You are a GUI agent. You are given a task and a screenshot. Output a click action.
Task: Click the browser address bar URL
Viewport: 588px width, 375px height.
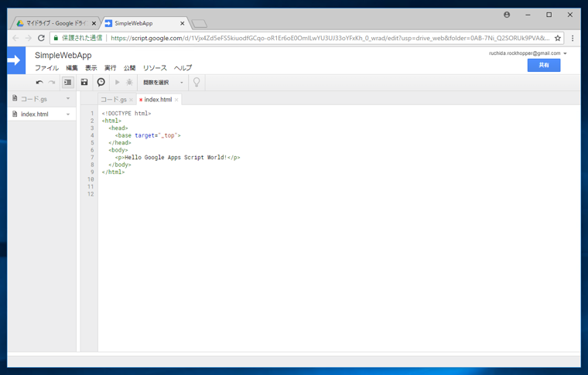coord(330,38)
